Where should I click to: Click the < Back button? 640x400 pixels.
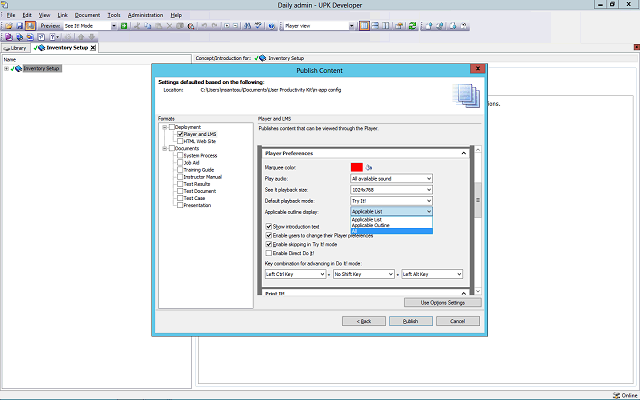click(364, 321)
